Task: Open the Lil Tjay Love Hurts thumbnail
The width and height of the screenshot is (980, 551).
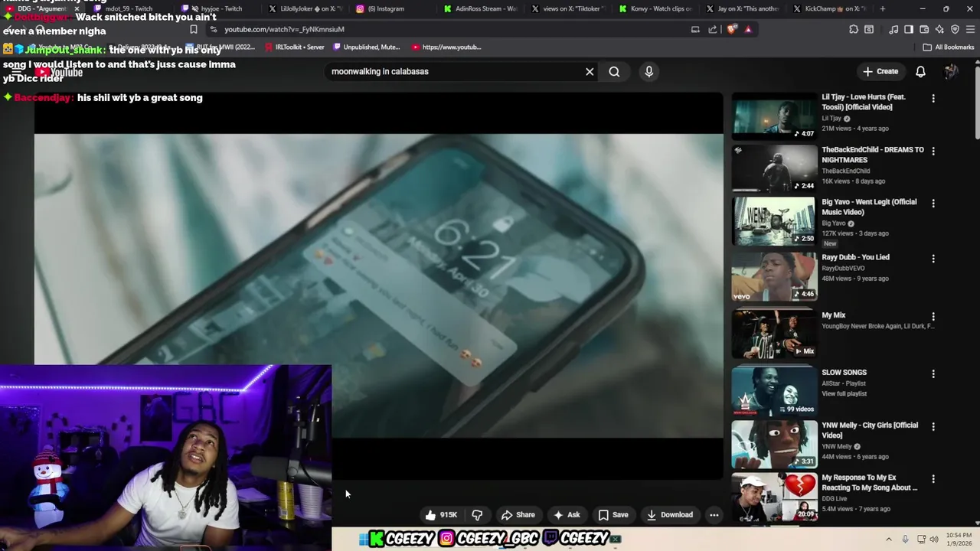Action: pos(774,116)
